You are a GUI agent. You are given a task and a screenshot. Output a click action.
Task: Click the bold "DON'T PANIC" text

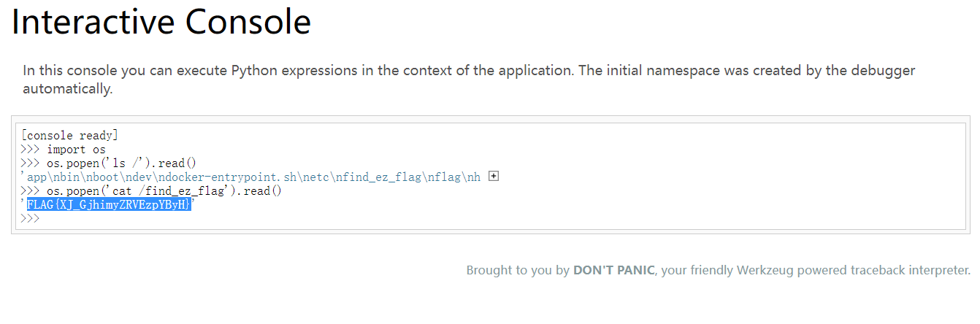[613, 270]
